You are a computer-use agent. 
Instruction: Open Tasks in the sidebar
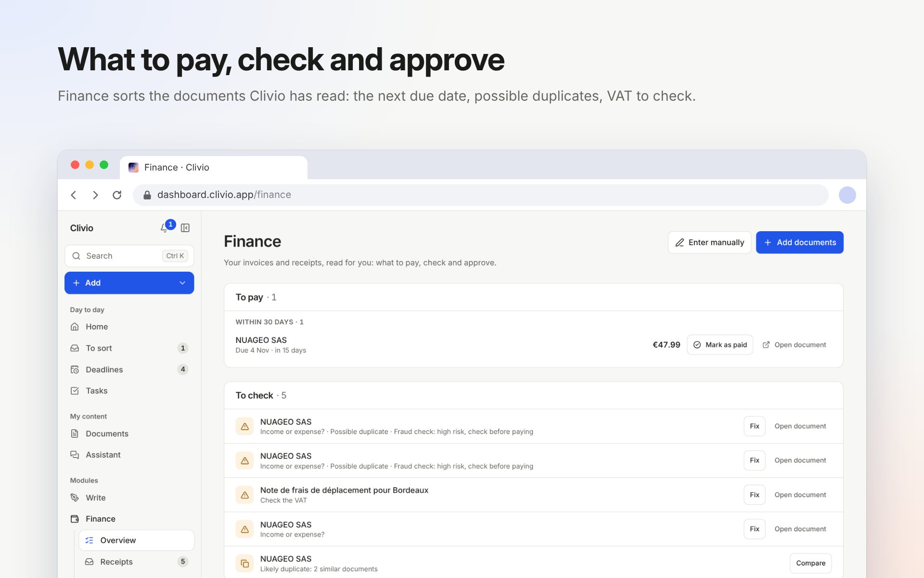point(129,391)
